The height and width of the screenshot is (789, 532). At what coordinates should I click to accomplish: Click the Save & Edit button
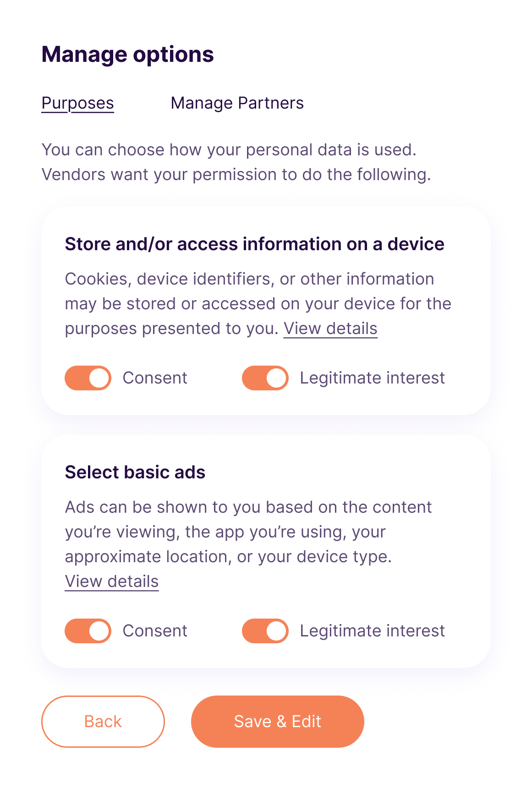277,722
